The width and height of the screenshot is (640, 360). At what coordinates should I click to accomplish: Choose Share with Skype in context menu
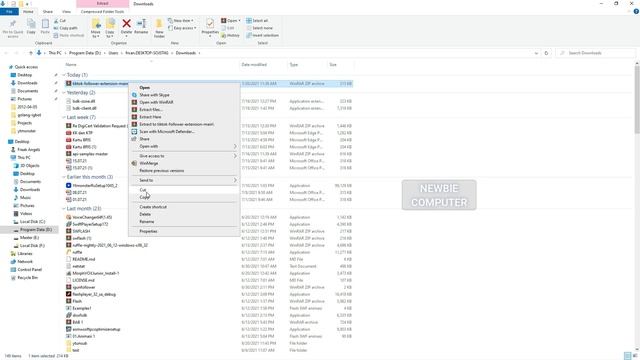coord(154,95)
